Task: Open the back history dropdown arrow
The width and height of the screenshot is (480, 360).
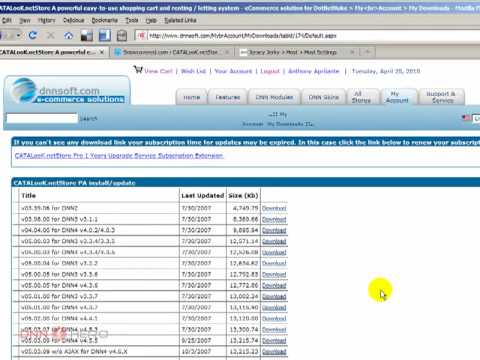Action: (19, 35)
